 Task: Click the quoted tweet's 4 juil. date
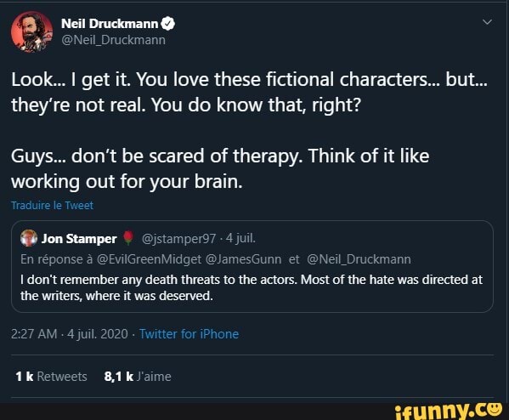pos(240,238)
